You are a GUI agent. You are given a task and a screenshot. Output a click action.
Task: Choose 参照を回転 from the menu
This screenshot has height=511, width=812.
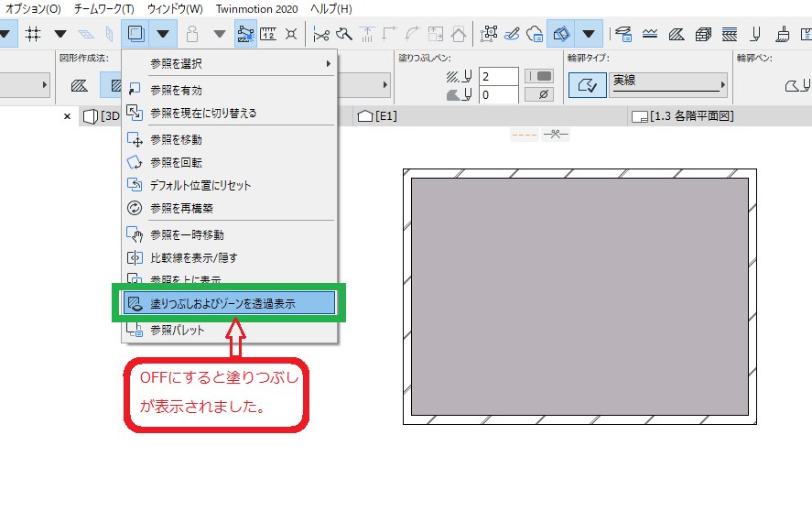[x=230, y=163]
